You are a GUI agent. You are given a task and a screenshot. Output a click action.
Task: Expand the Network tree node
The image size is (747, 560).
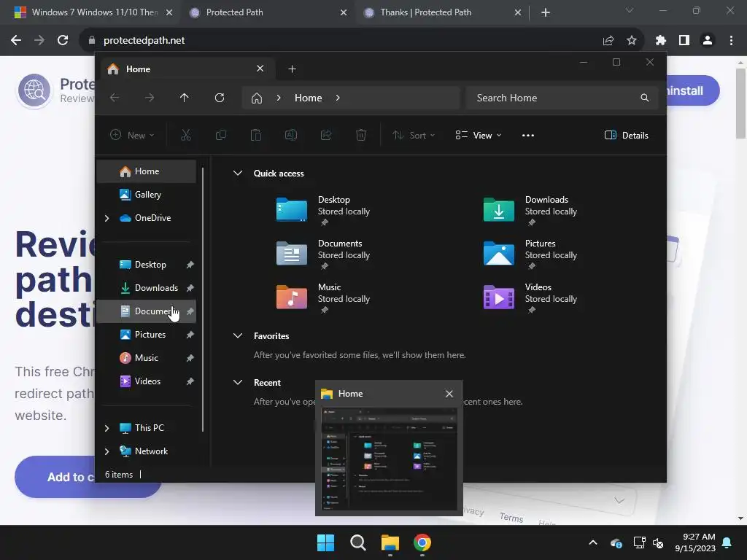coord(107,451)
